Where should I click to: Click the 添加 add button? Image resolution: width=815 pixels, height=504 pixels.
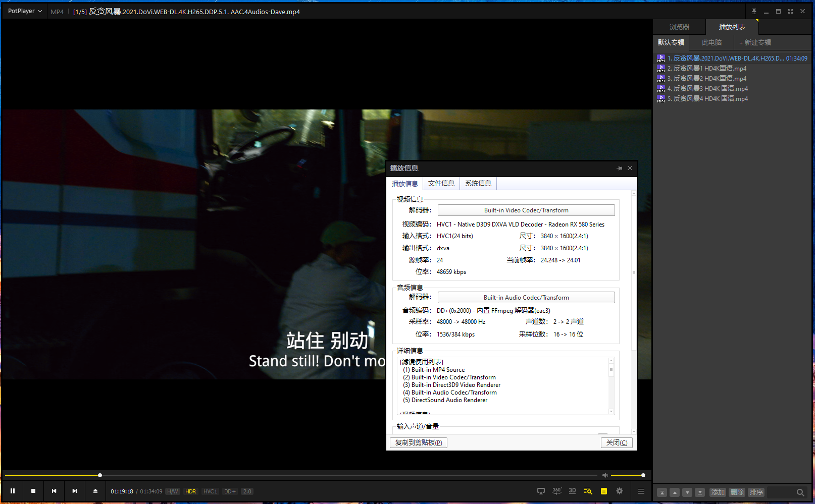(718, 492)
